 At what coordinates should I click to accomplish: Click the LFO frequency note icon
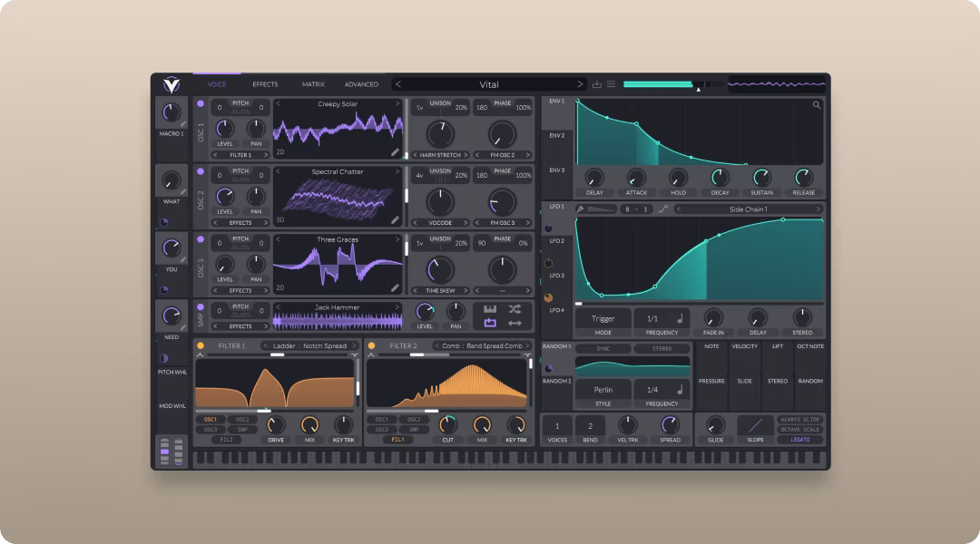pos(680,318)
